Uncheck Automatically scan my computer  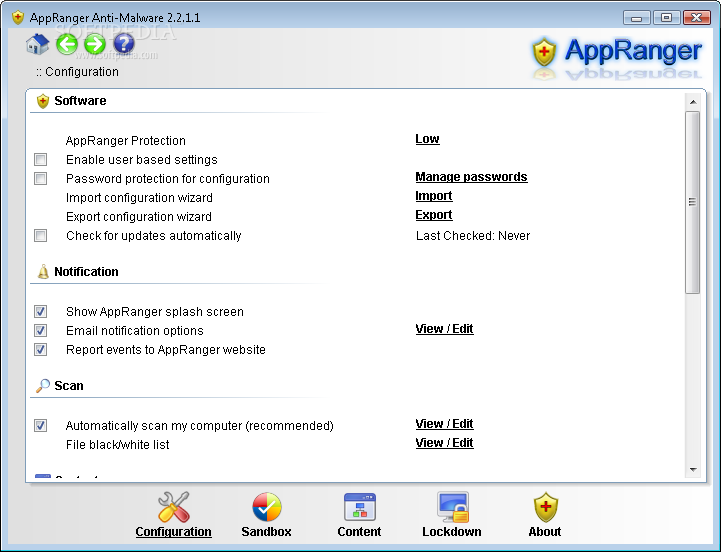[40, 426]
